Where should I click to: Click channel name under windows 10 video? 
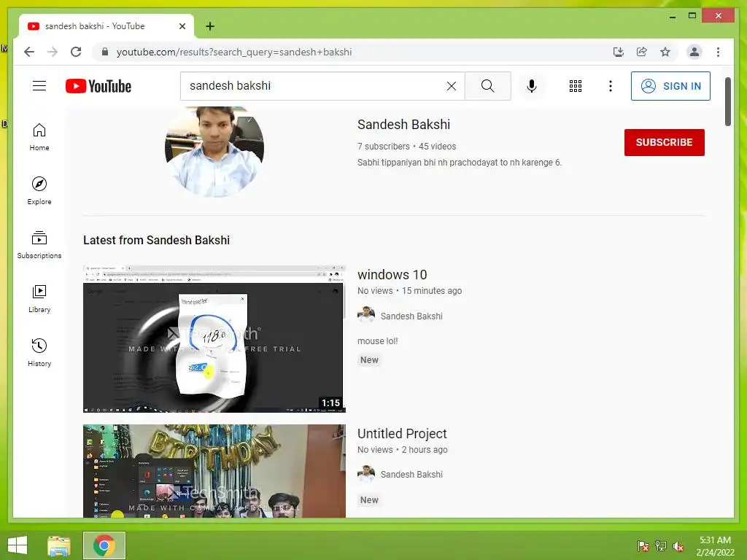coord(411,316)
